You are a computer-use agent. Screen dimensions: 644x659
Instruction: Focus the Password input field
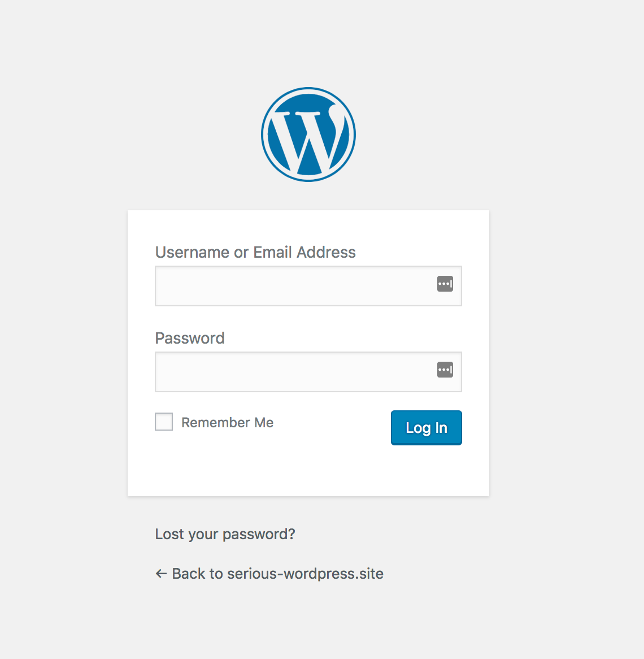[308, 372]
